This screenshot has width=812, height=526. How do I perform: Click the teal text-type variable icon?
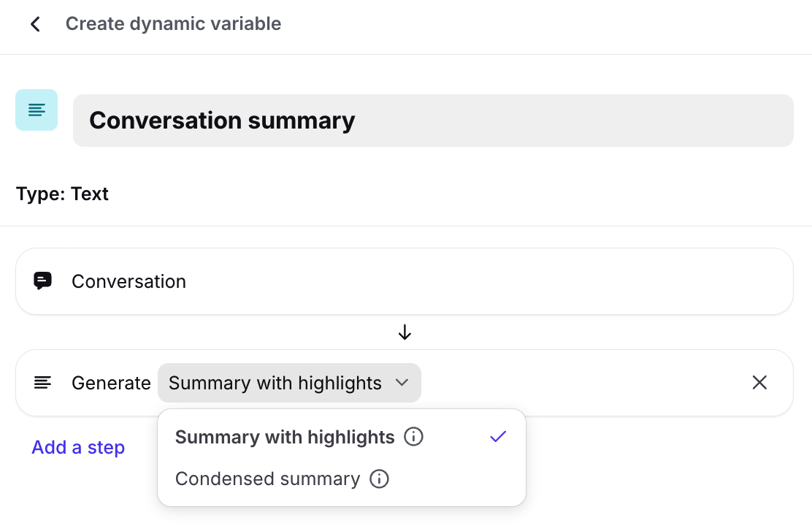tap(37, 110)
